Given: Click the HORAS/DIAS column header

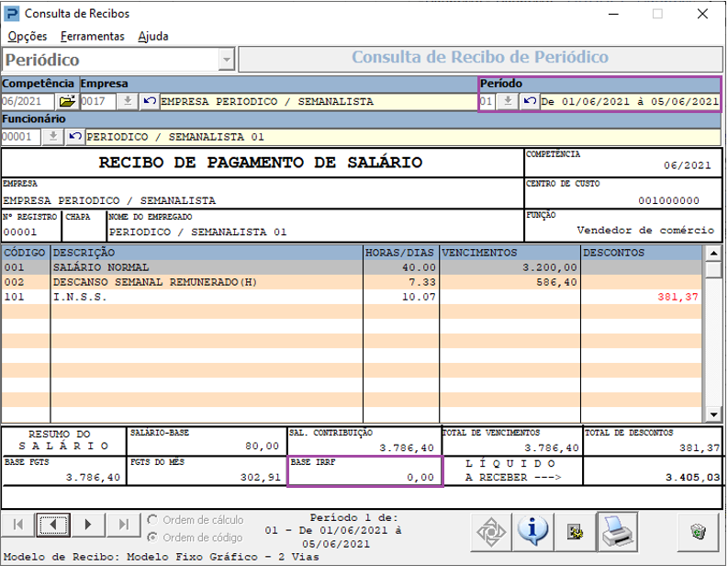Looking at the screenshot, I should (x=400, y=253).
